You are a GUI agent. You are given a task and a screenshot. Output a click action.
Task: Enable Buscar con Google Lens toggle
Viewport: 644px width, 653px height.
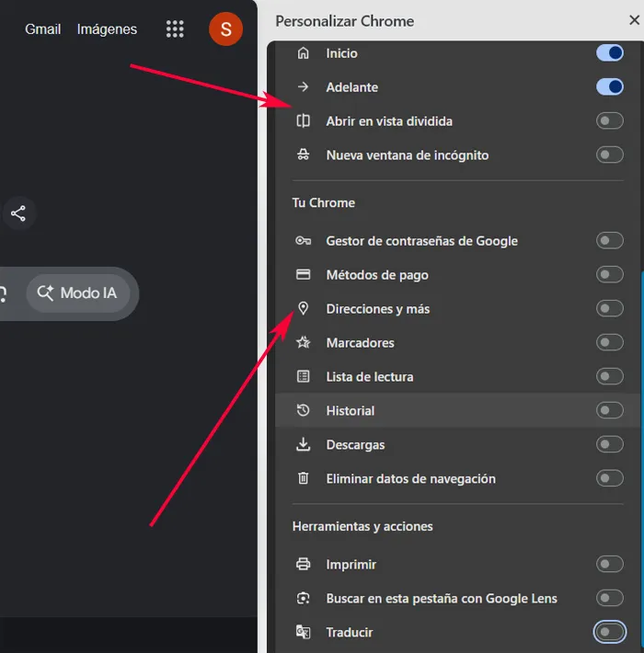[x=609, y=598]
